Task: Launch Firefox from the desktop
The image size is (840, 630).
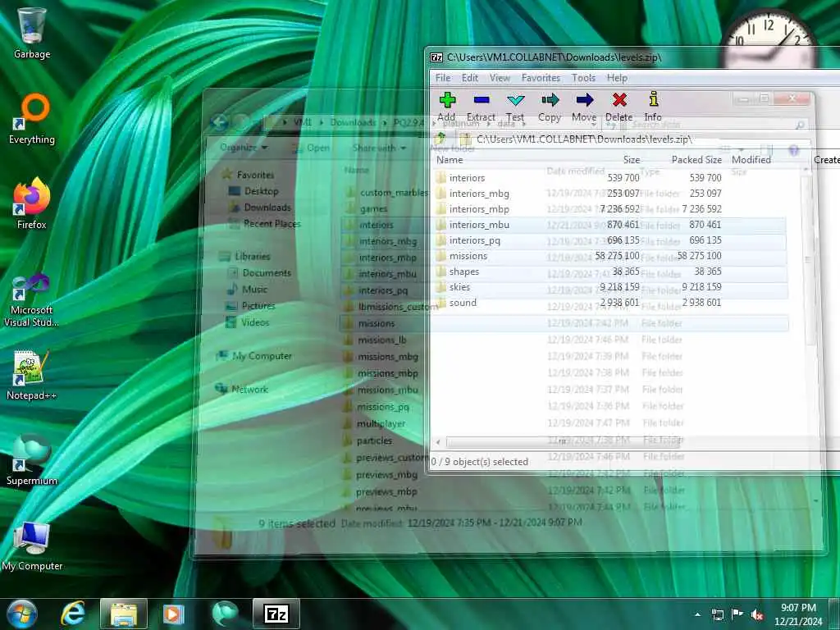Action: (x=32, y=204)
